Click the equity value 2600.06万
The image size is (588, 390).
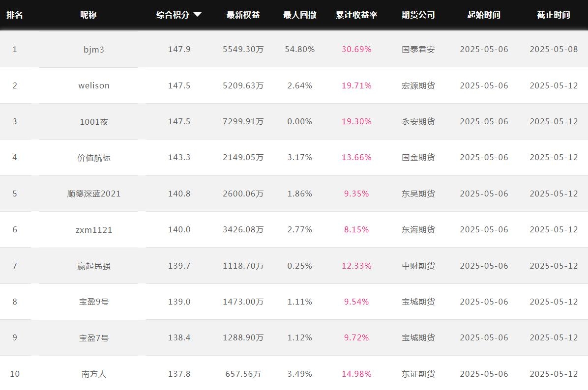[x=243, y=194]
